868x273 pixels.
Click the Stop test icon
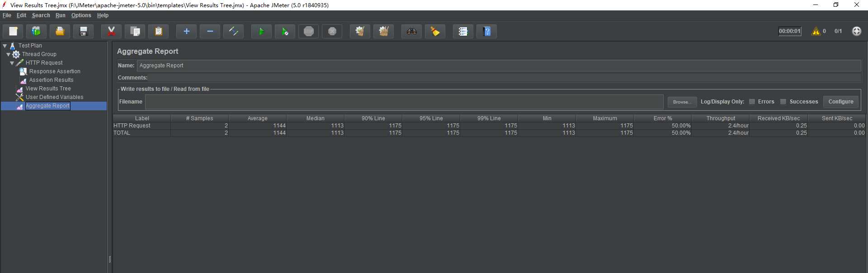308,31
